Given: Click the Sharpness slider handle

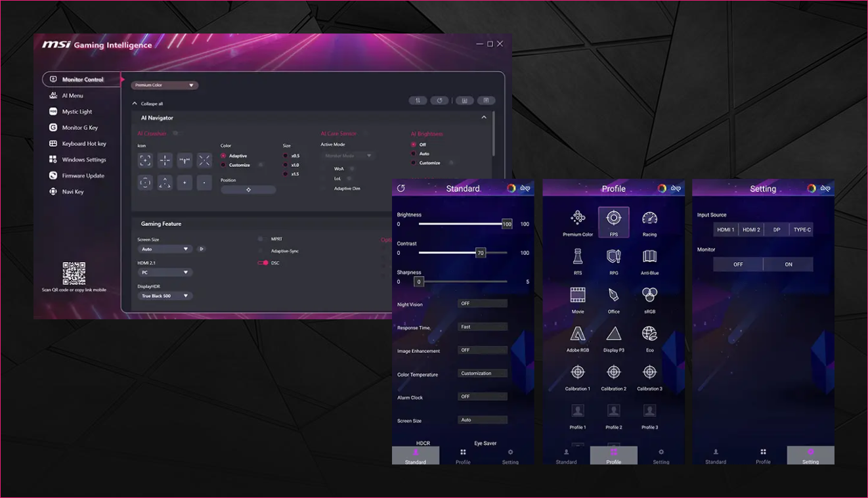Looking at the screenshot, I should pyautogui.click(x=419, y=281).
